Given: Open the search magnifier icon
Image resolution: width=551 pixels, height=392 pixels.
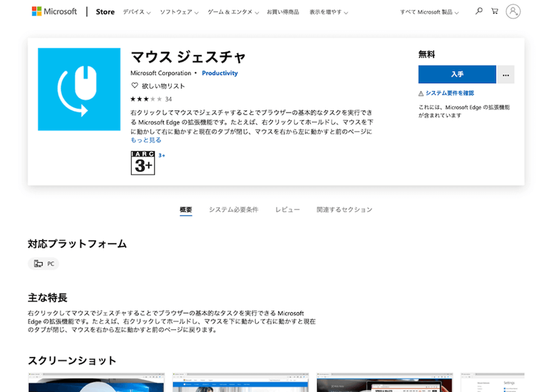Looking at the screenshot, I should tap(479, 11).
